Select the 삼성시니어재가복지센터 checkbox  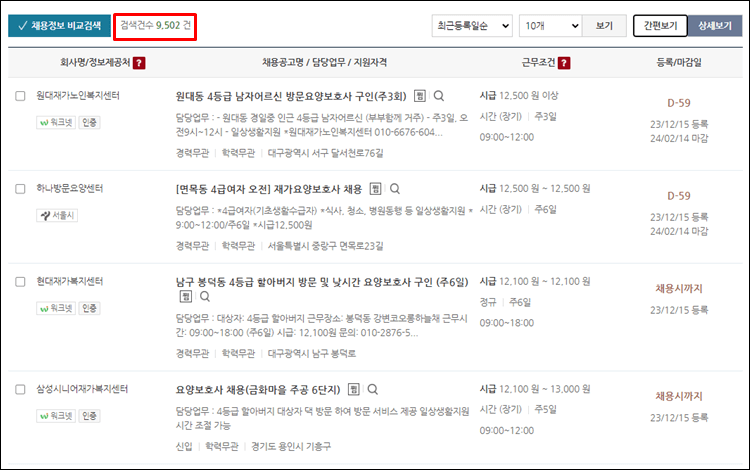20,389
